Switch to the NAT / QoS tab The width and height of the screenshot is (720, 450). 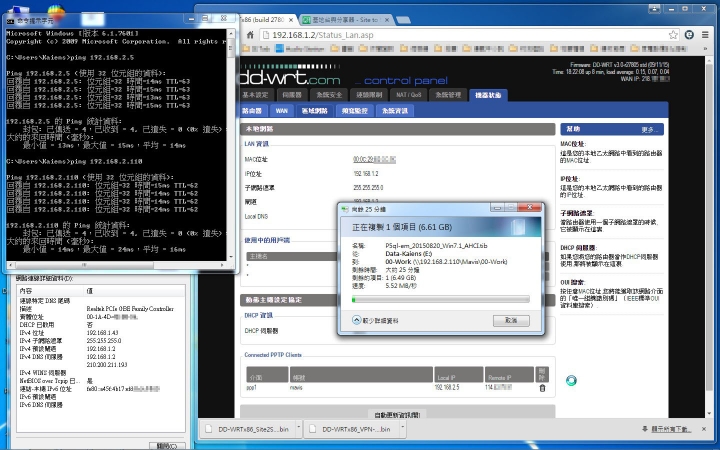[410, 95]
